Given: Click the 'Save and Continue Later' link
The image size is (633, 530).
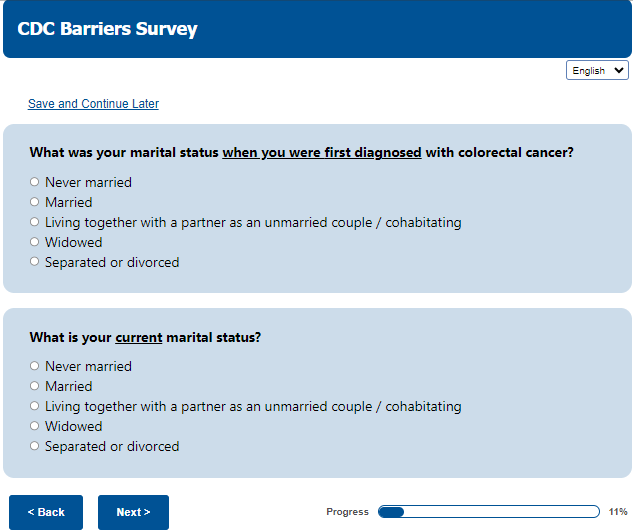Looking at the screenshot, I should 93,104.
